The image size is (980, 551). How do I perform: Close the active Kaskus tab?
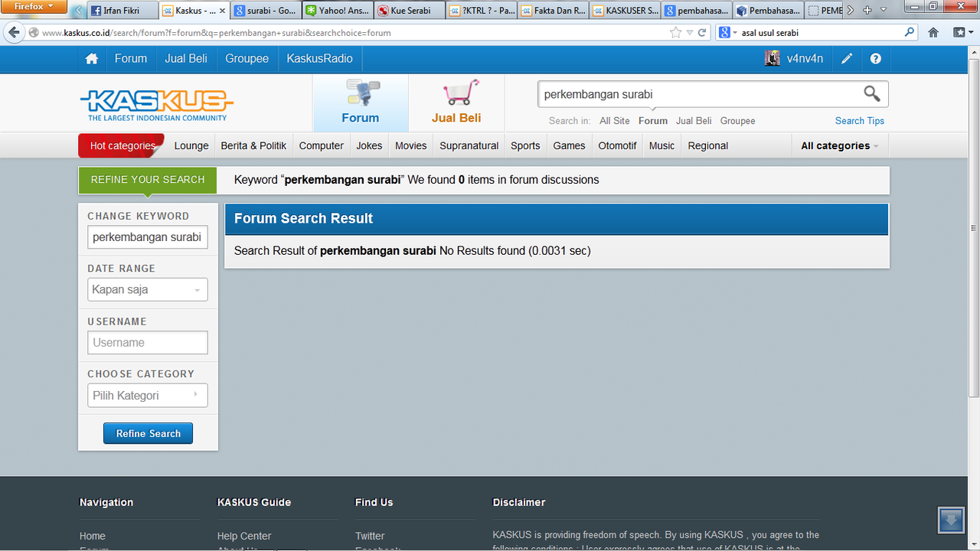(222, 11)
